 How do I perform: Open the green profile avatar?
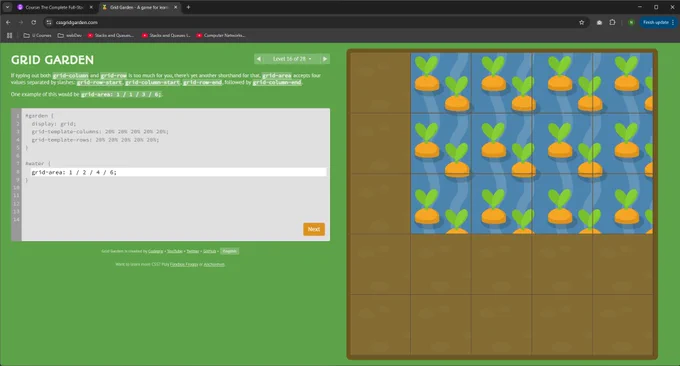[631, 23]
